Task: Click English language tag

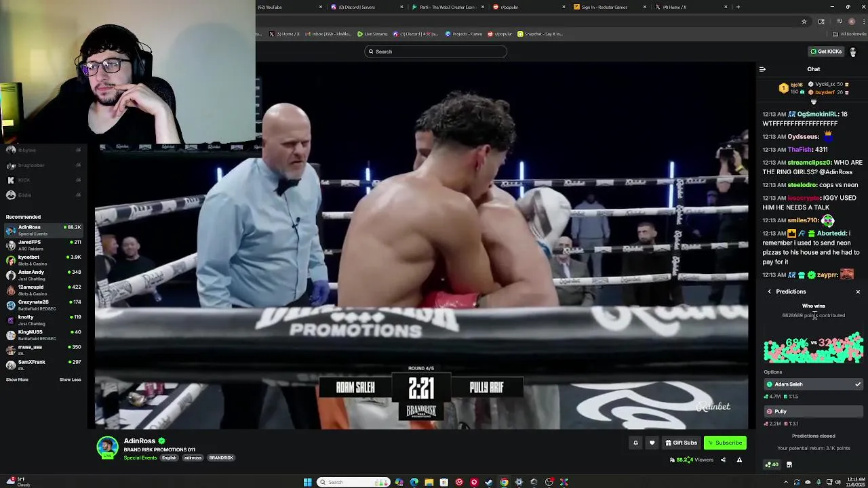Action: [170, 457]
